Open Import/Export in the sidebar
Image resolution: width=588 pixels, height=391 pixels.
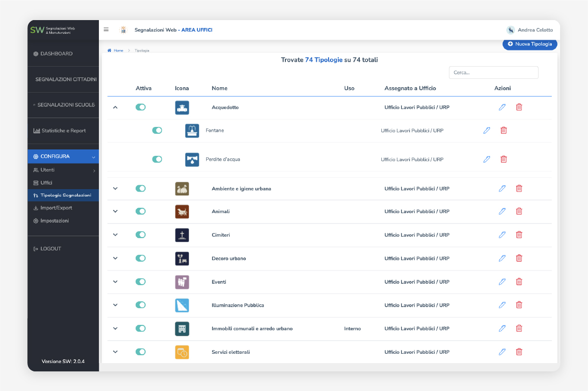click(x=56, y=208)
